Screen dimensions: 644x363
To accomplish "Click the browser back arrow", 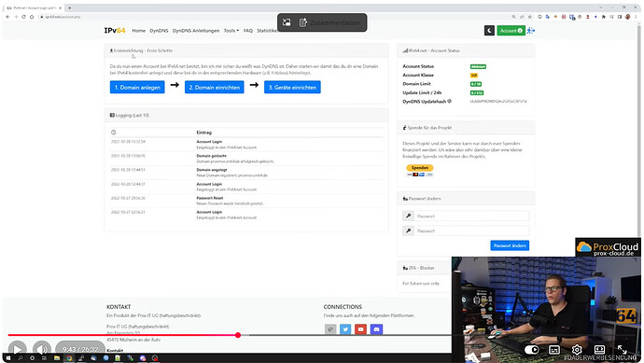I will pyautogui.click(x=7, y=17).
